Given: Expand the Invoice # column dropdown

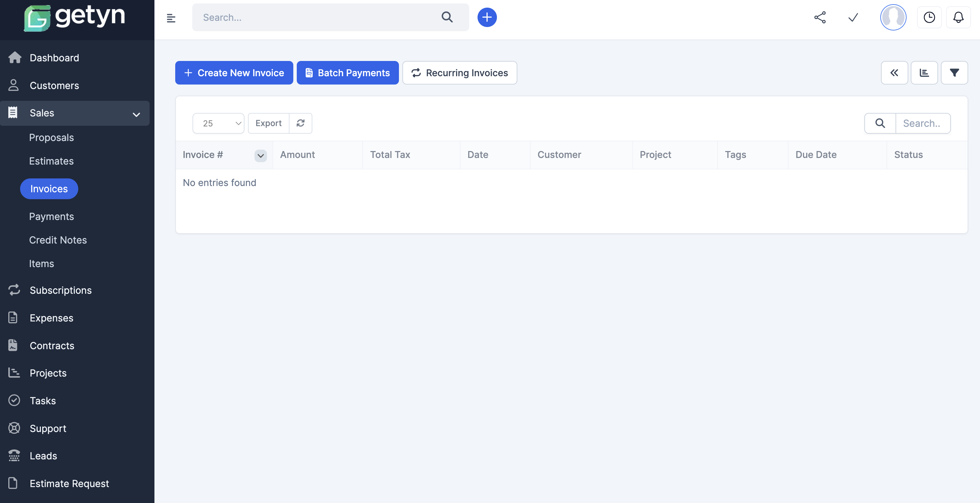Looking at the screenshot, I should click(260, 156).
